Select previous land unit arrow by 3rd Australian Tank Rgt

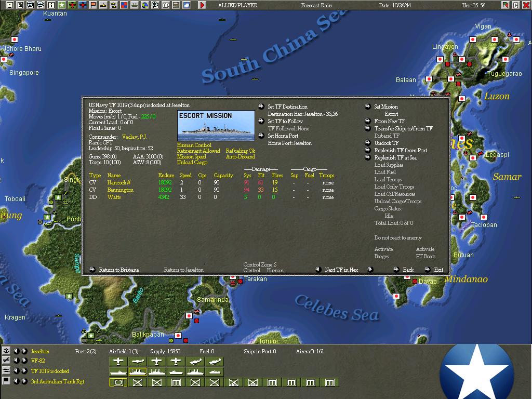[16, 381]
